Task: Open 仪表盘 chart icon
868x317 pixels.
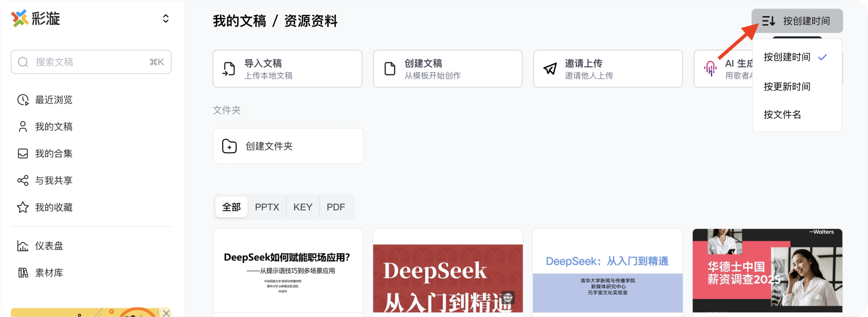Action: [23, 246]
